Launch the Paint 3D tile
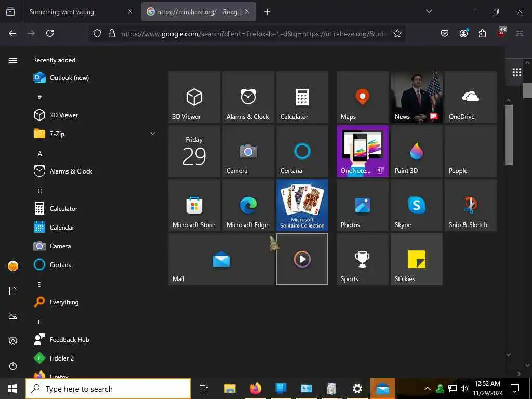 coord(416,151)
